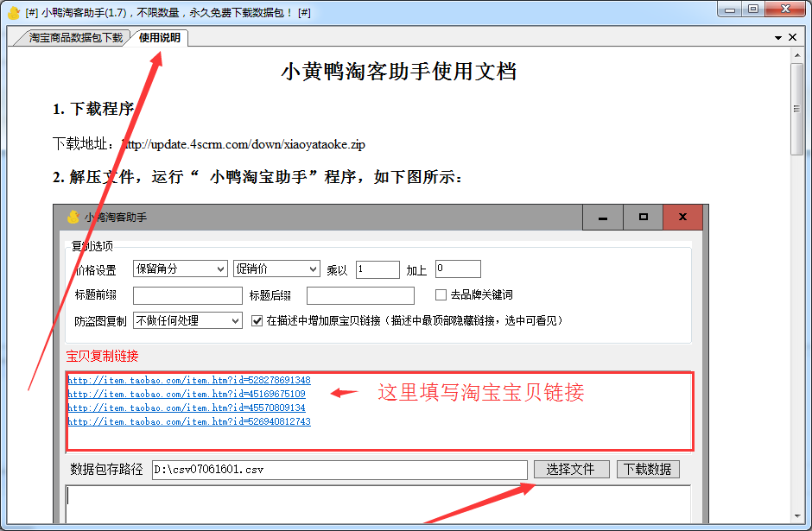Close the current tab with the X
This screenshot has height=531, width=812.
tap(792, 37)
